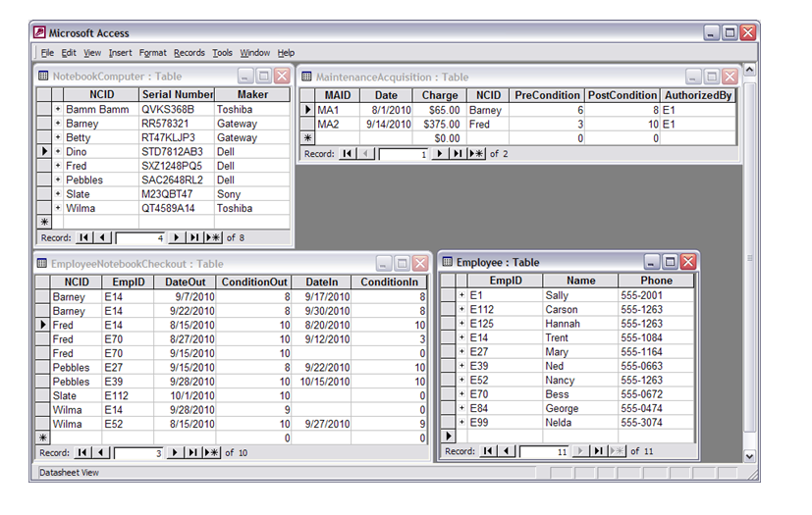
Task: Expand employee E1 Sally subdatasheet
Action: pos(461,295)
